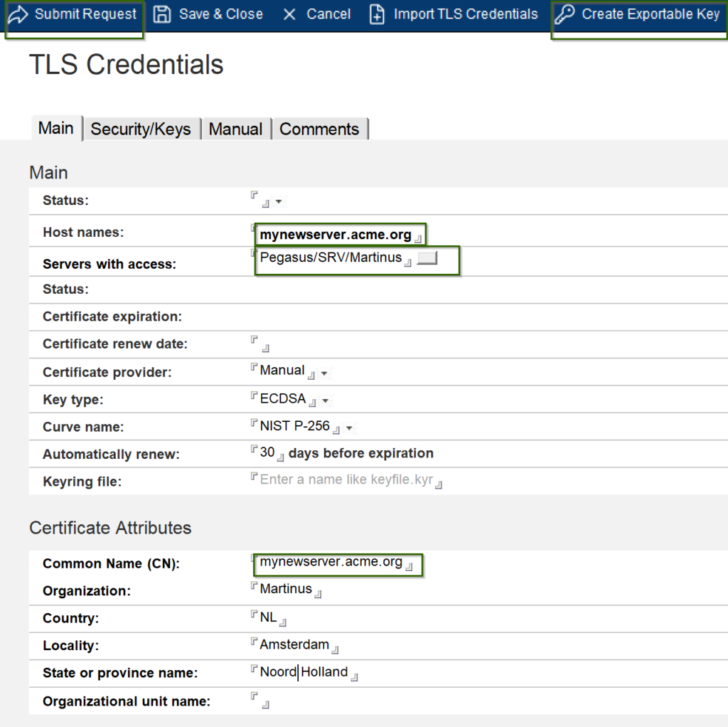Edit the Common Name field
Image resolution: width=728 pixels, height=727 pixels.
[334, 562]
